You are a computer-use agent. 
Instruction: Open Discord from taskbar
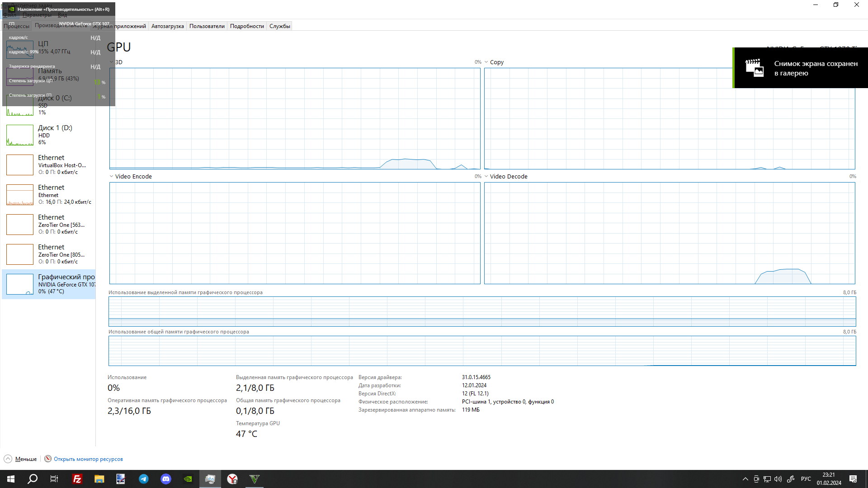[166, 479]
